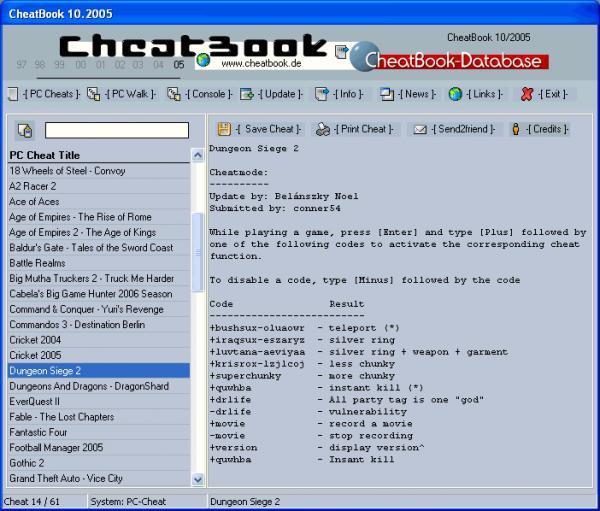
Task: Select Battle Realms entry
Action: [x=99, y=263]
